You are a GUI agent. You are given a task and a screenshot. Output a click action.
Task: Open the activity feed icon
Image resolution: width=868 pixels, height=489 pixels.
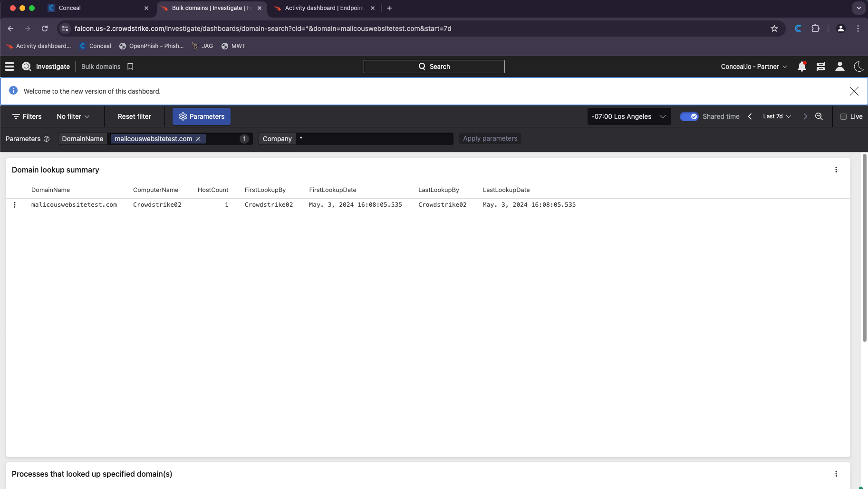point(821,67)
